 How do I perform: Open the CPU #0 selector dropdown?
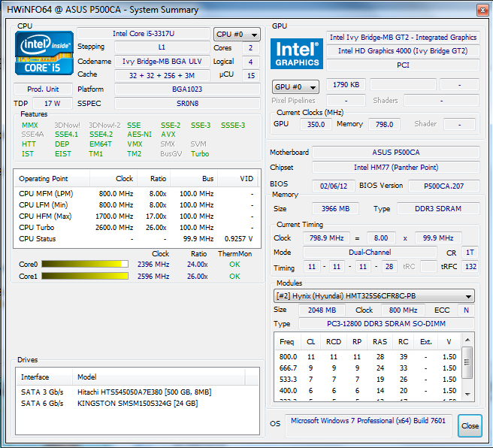coord(237,35)
